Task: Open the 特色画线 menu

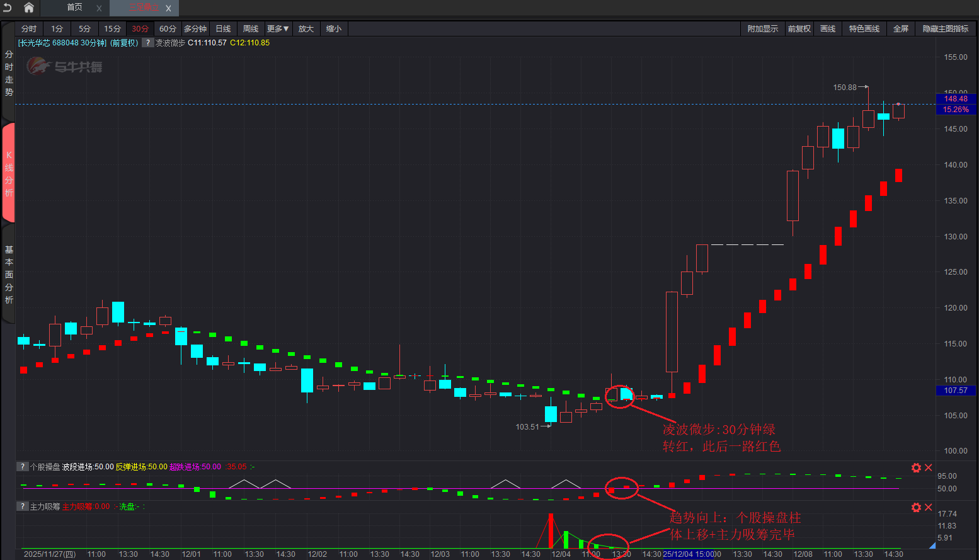Action: [864, 29]
